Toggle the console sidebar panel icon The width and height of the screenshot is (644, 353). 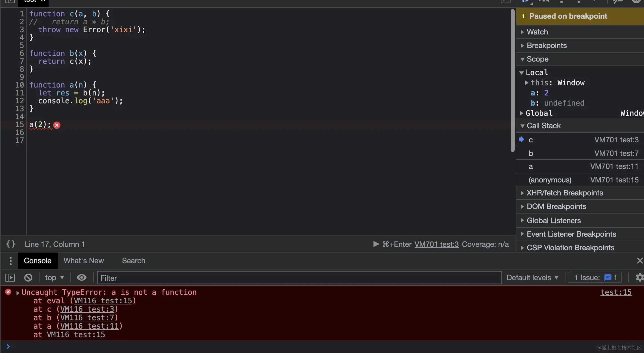[10, 278]
